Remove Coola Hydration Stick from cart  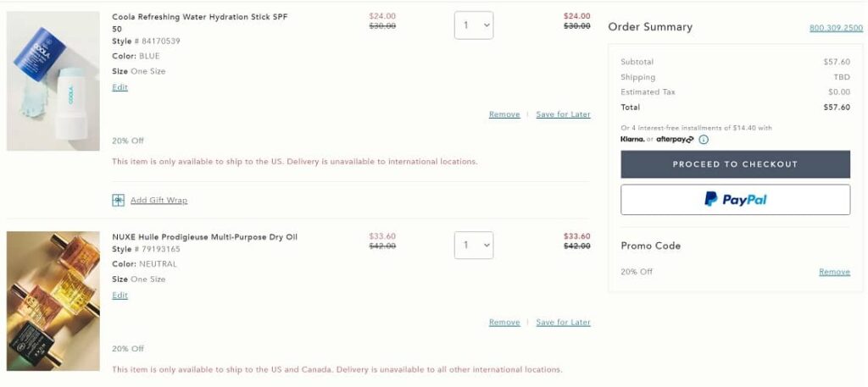504,114
